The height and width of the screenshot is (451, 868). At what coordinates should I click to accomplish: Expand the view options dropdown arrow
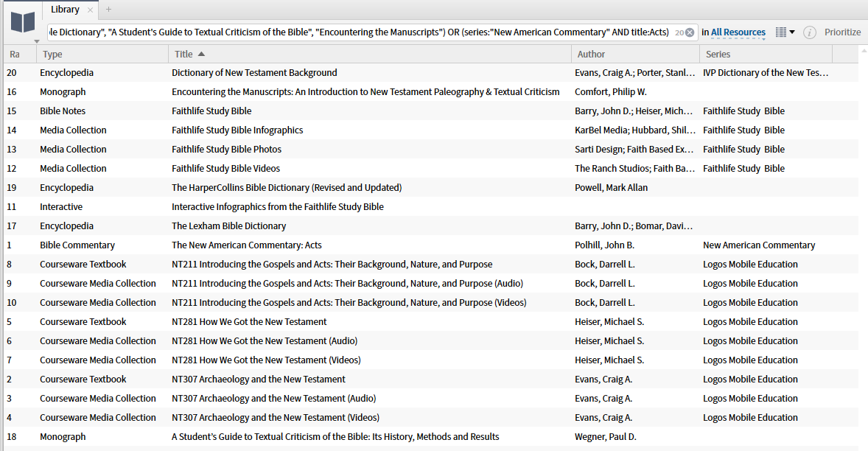coord(792,32)
